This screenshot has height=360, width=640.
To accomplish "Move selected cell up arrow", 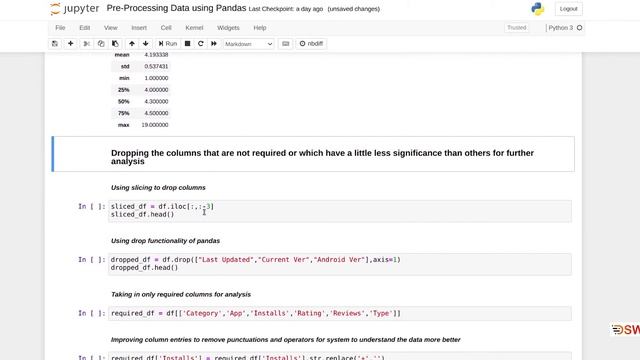I will coord(132,44).
